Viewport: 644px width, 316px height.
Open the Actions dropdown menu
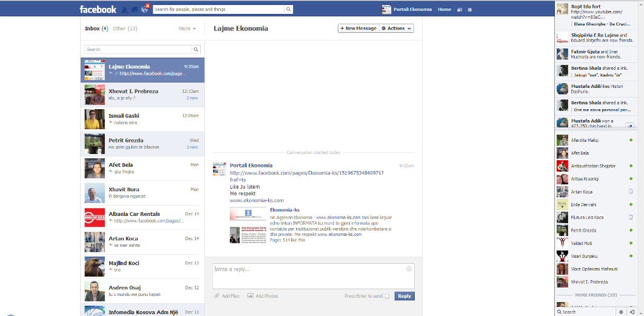(x=397, y=29)
